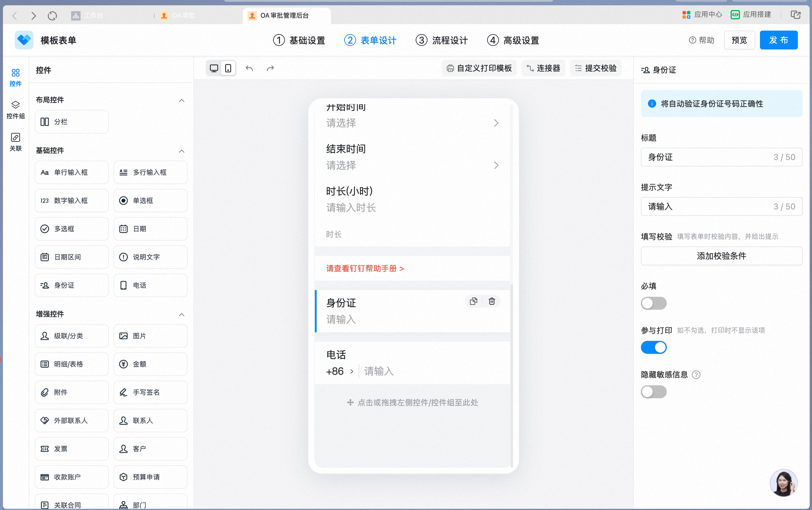
Task: Click the undo arrow icon
Action: [x=249, y=69]
